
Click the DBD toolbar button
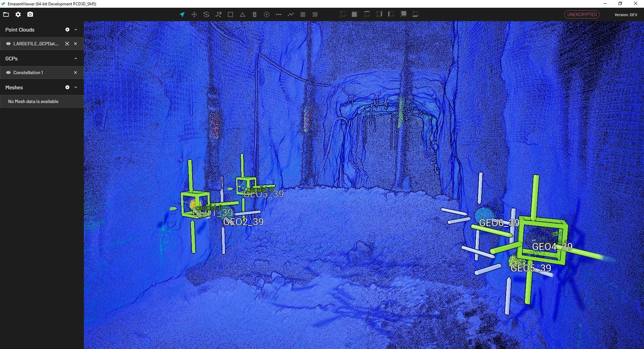tap(303, 14)
